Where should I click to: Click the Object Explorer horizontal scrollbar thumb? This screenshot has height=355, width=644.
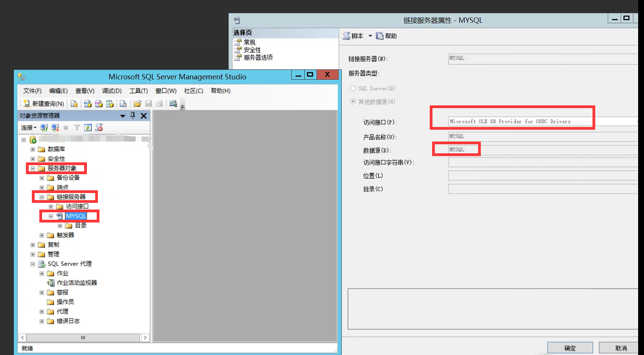point(83,337)
